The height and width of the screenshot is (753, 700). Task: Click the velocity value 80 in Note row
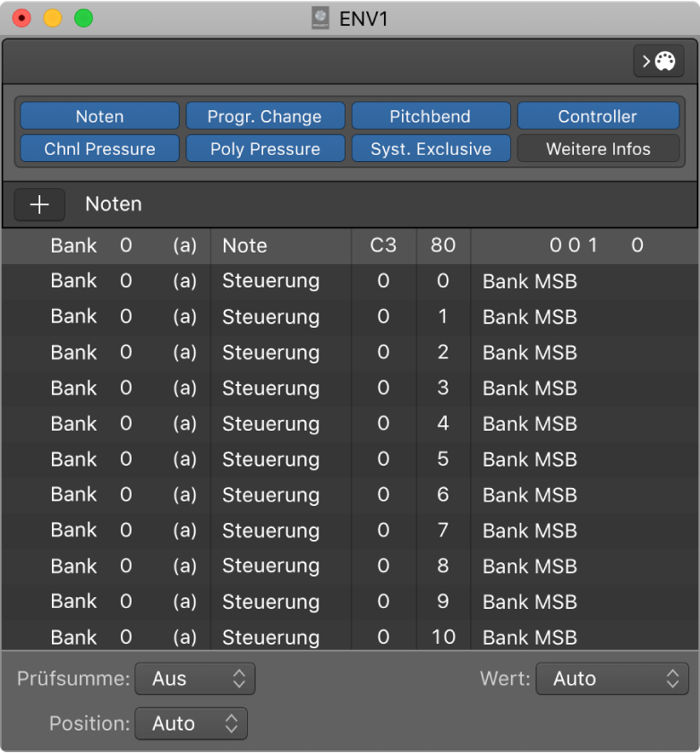(x=443, y=245)
